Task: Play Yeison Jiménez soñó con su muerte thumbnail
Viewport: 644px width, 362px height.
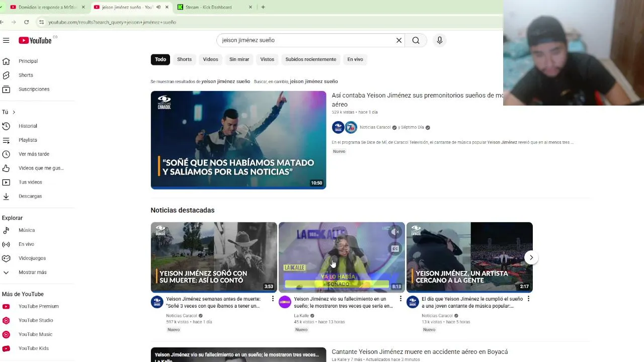Action: click(x=214, y=257)
